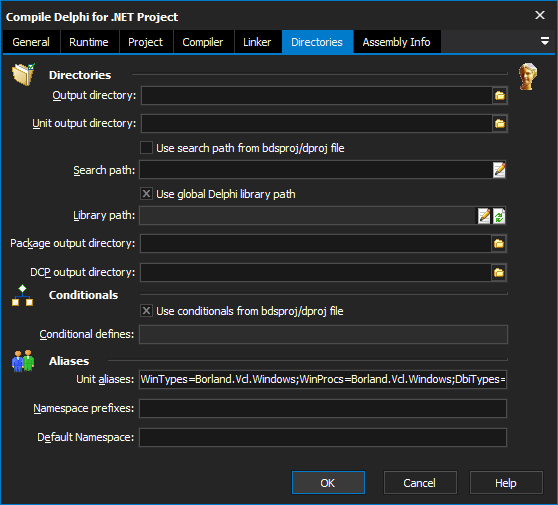Viewport: 558px width, 505px height.
Task: Click the Library path field
Action: pyautogui.click(x=308, y=216)
